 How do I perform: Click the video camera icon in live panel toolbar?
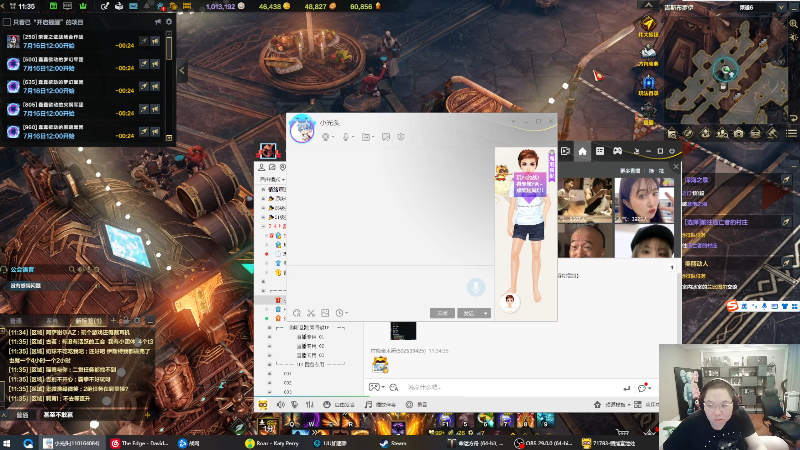565,151
